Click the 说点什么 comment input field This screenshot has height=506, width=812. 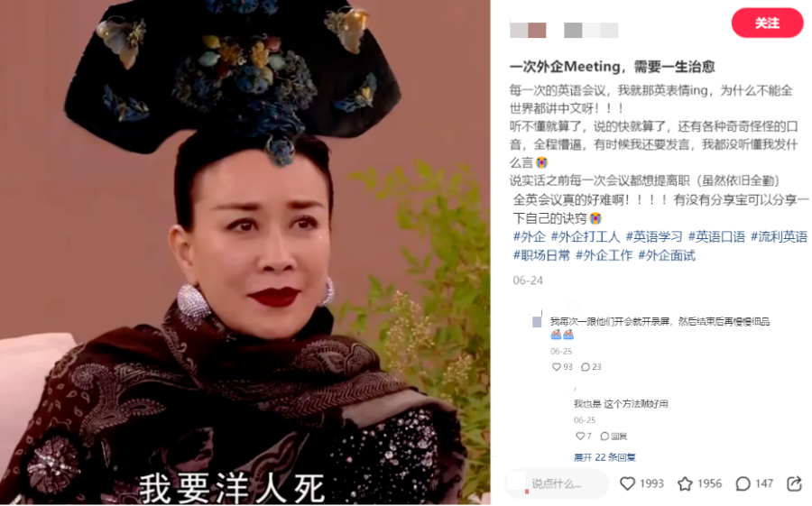pos(557,483)
